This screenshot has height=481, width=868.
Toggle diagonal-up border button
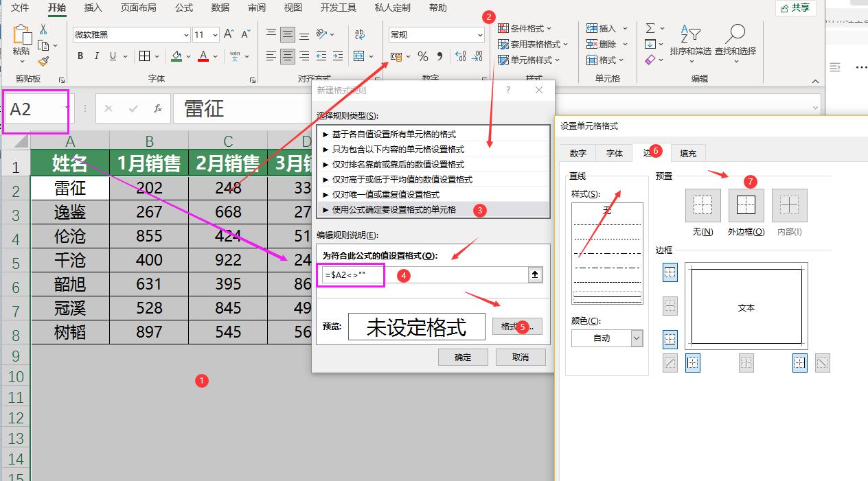[x=670, y=363]
